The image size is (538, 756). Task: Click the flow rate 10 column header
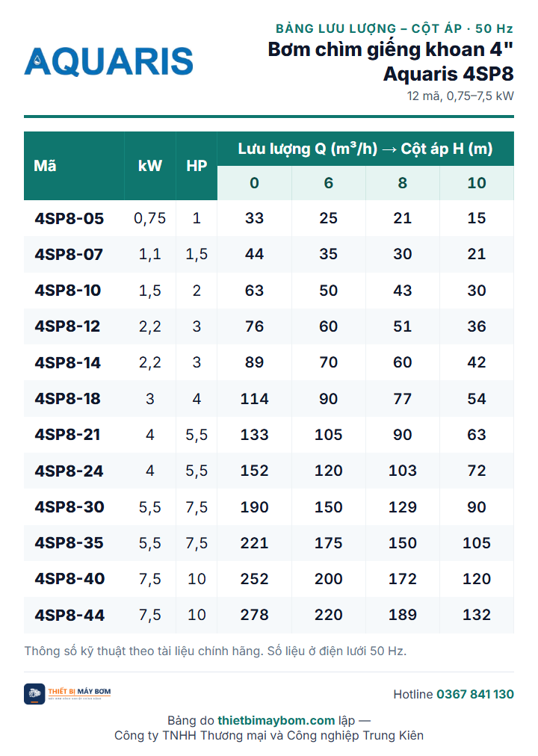pyautogui.click(x=477, y=183)
